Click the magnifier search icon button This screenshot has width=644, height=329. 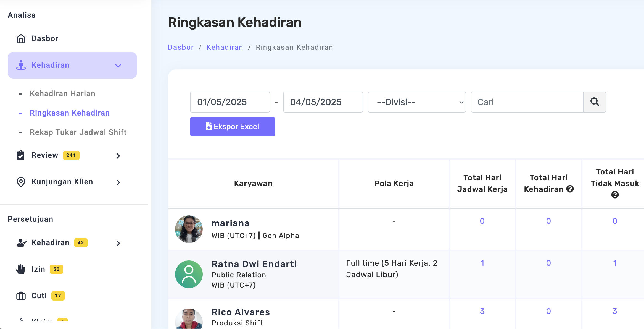pos(595,102)
